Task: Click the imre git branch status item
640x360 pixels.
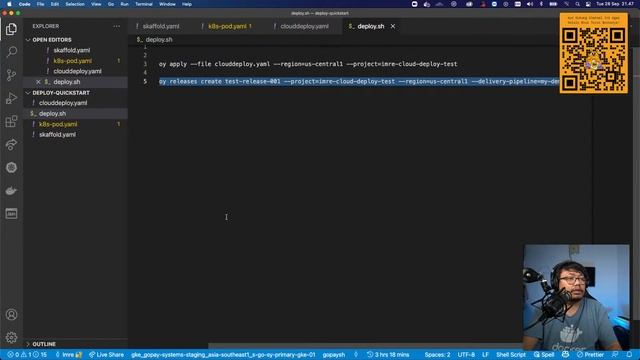Action: pos(69,355)
